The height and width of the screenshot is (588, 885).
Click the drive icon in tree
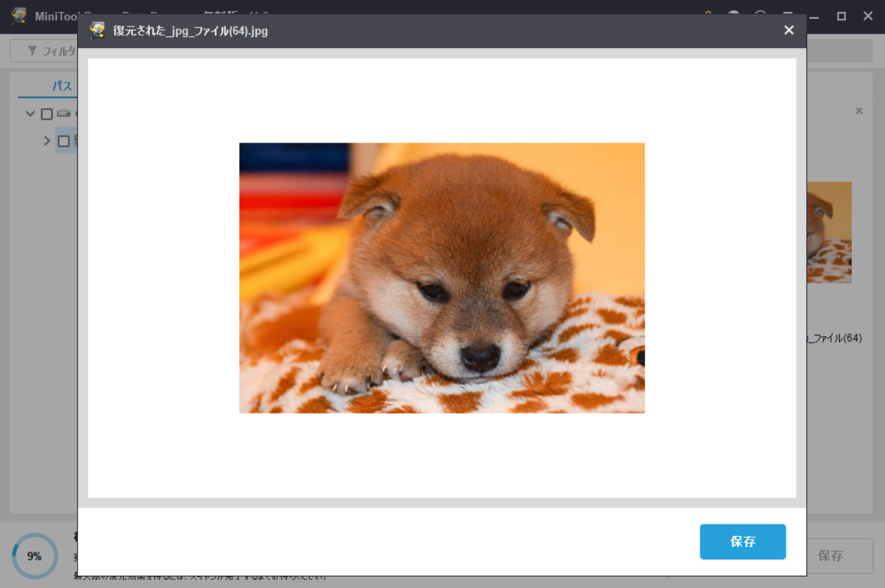click(x=64, y=114)
